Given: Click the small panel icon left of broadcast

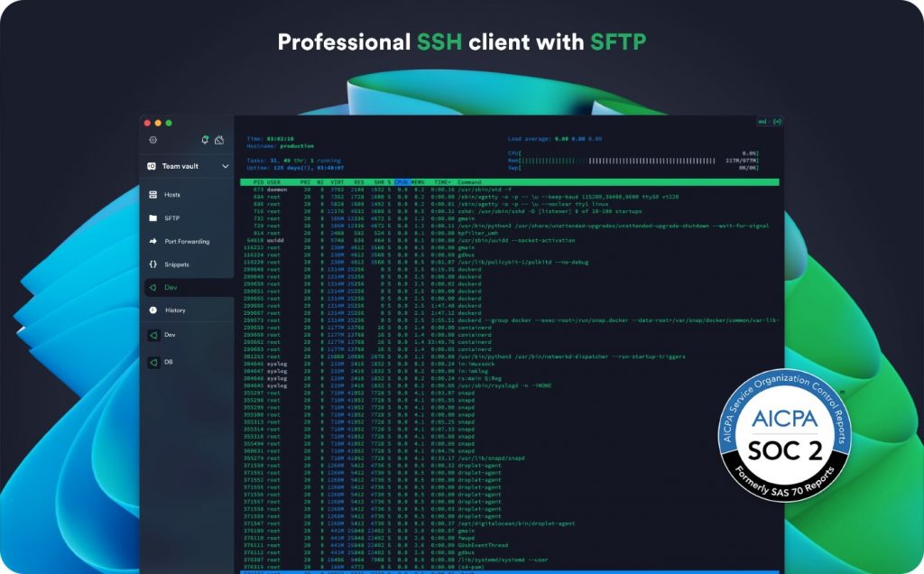Looking at the screenshot, I should [x=762, y=121].
